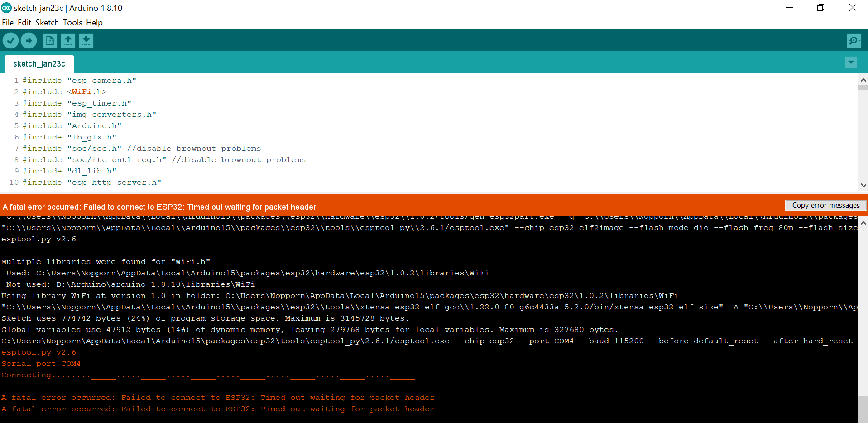Viewport: 868px width, 423px height.
Task: Click the red "esptool.py v2.6" console line
Action: pyautogui.click(x=38, y=352)
